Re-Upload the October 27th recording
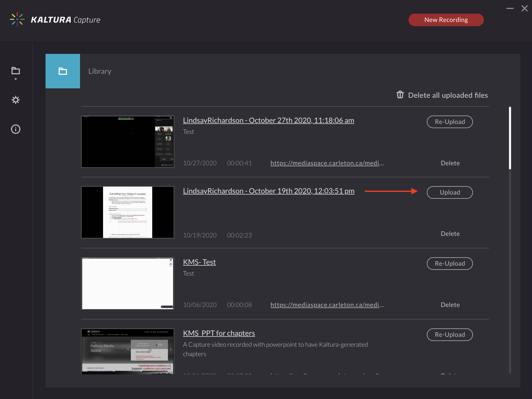The width and height of the screenshot is (532, 399). coord(450,122)
